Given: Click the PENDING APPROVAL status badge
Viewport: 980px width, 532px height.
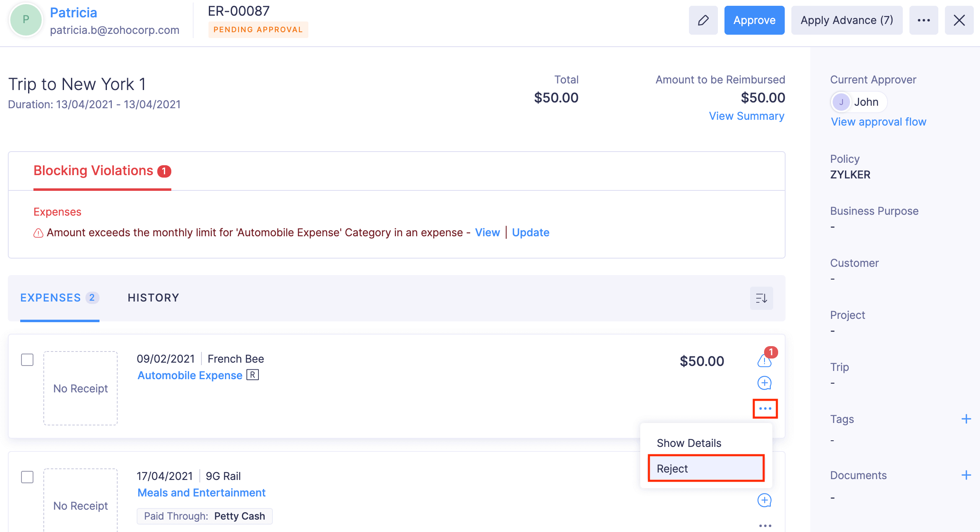Looking at the screenshot, I should coord(258,29).
